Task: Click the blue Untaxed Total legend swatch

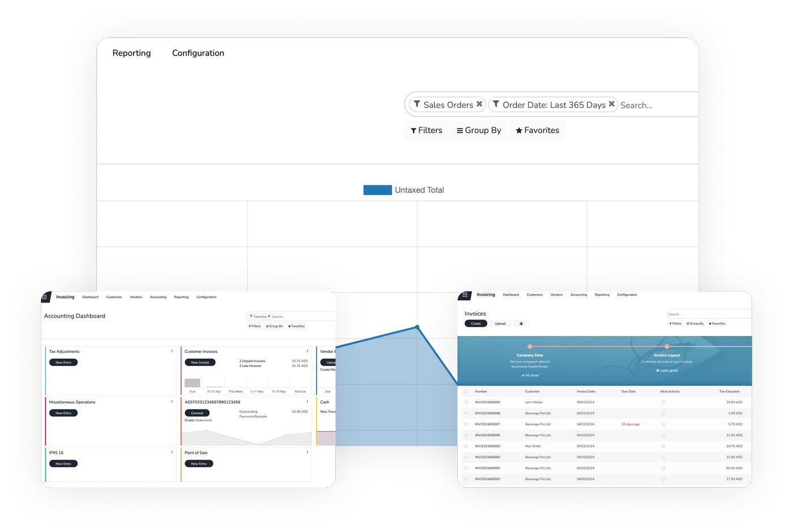Action: 377,190
